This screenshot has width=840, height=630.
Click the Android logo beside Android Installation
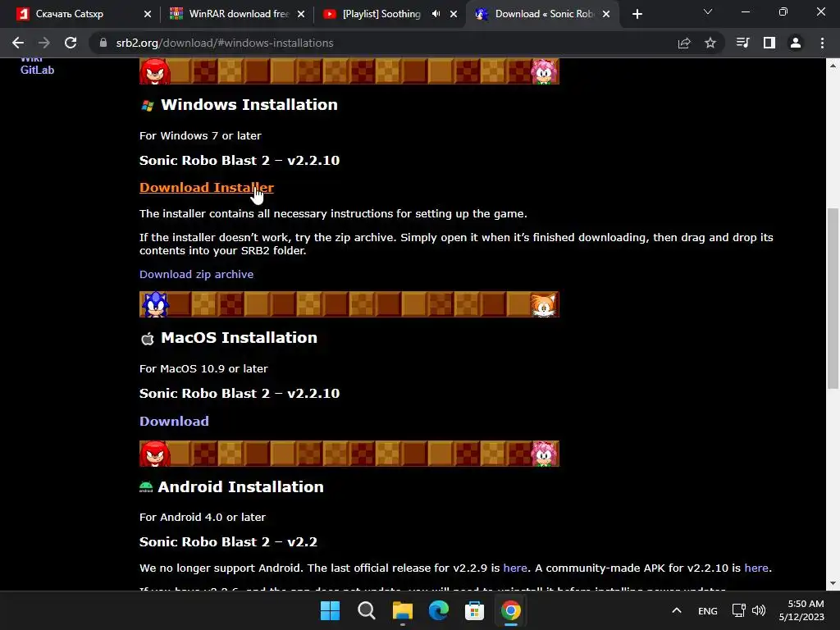[x=146, y=487]
